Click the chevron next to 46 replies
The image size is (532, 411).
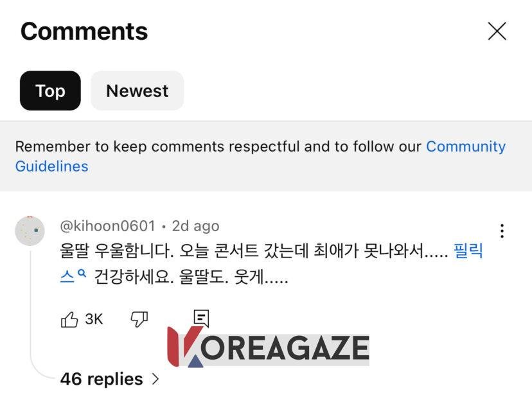click(x=155, y=379)
